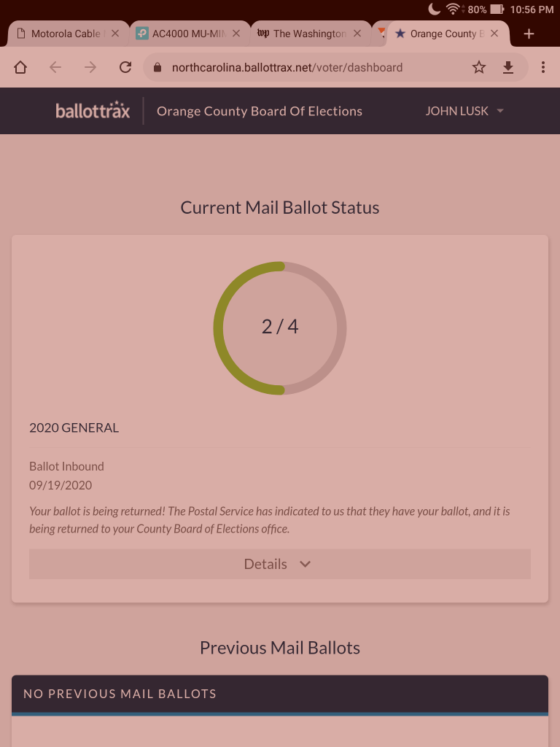Open the JOHN LUSK account dropdown
This screenshot has width=560, height=747.
click(465, 111)
